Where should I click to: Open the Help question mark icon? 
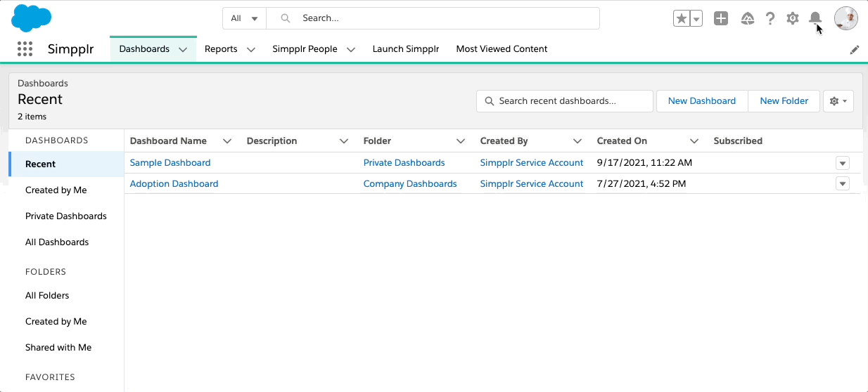770,19
